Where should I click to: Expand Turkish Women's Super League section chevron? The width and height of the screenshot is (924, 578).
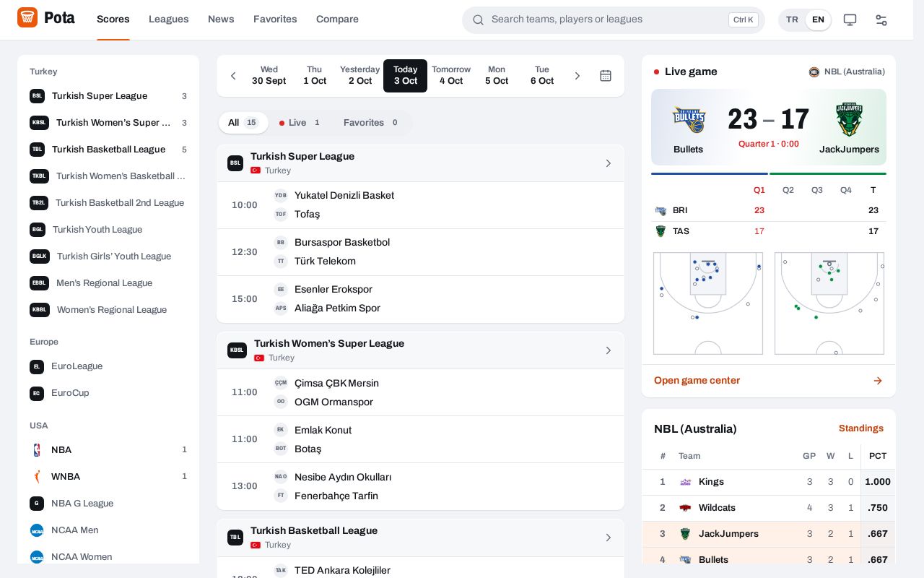[608, 350]
